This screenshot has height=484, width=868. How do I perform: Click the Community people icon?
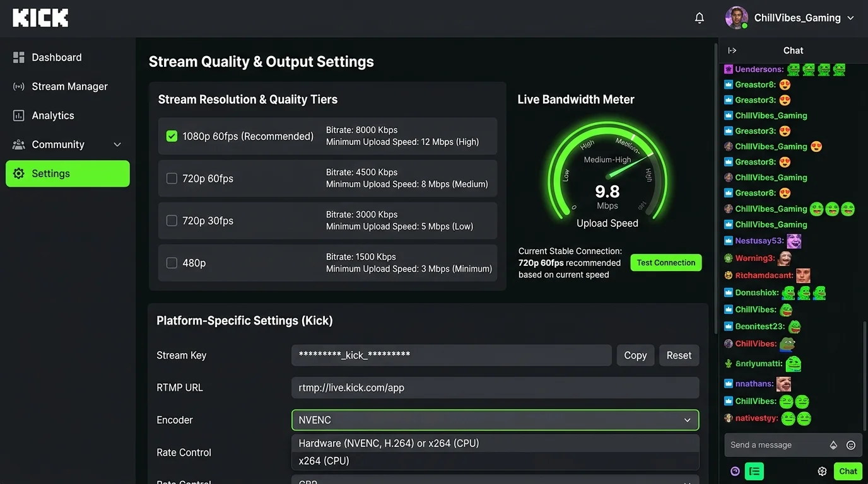pos(18,144)
